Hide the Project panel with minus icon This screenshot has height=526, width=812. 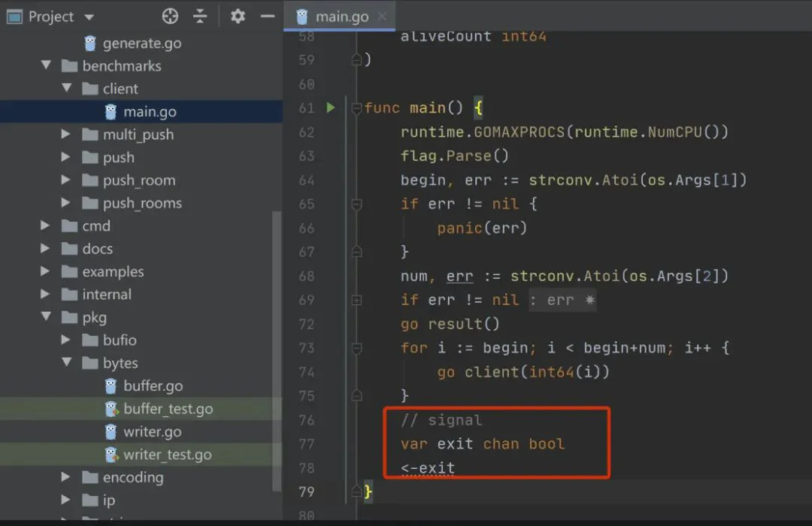tap(267, 17)
